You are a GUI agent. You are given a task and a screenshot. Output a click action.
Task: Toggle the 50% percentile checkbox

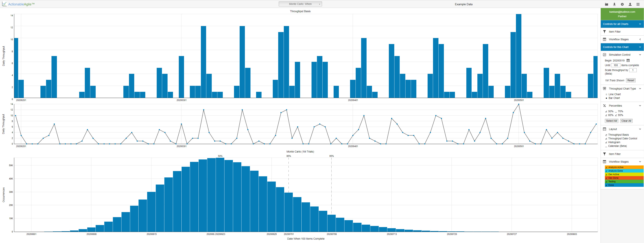(x=606, y=111)
